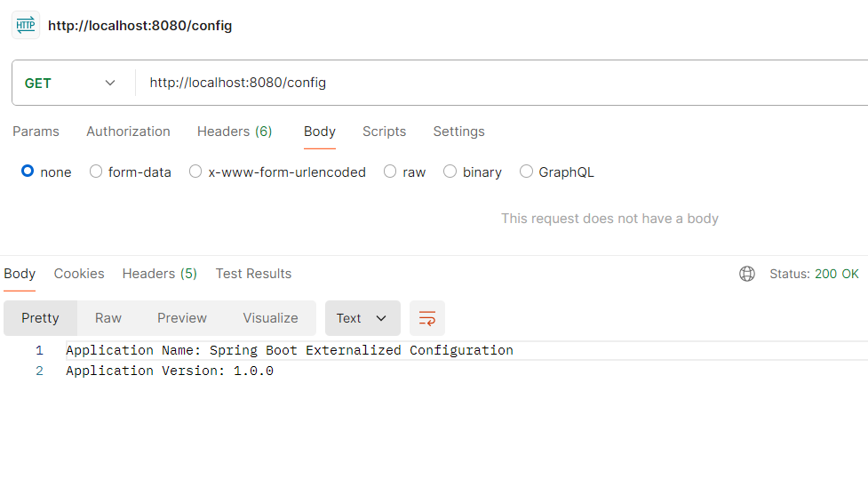Toggle the wrap lines icon in response
868x495 pixels.
(427, 318)
